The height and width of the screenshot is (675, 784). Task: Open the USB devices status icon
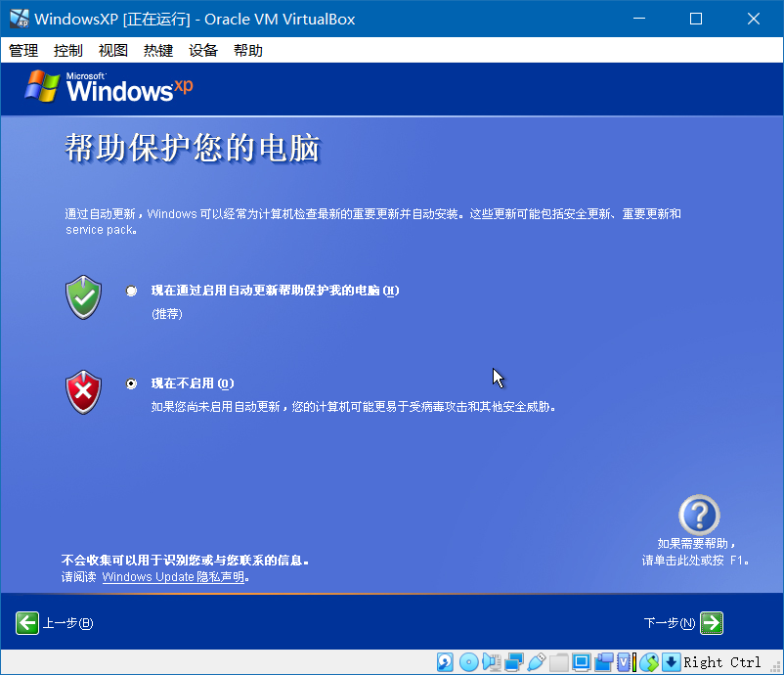click(536, 662)
